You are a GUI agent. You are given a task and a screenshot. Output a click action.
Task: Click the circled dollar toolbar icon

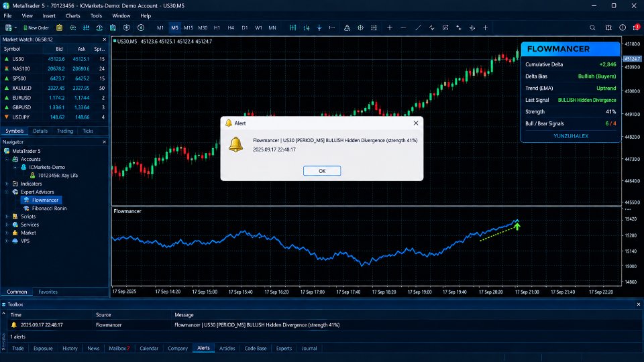141,27
